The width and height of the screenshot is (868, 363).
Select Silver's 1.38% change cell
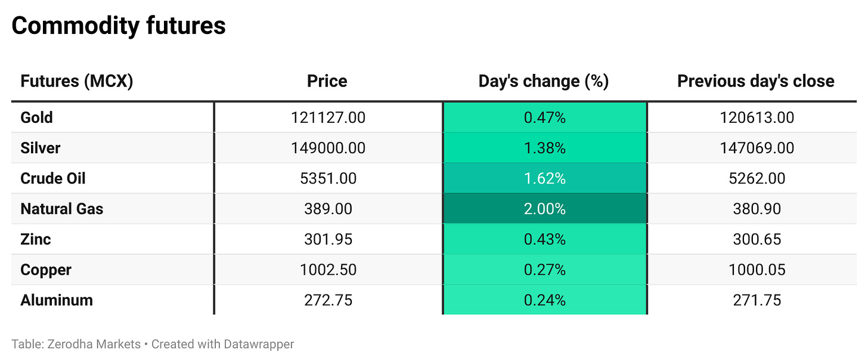(544, 148)
